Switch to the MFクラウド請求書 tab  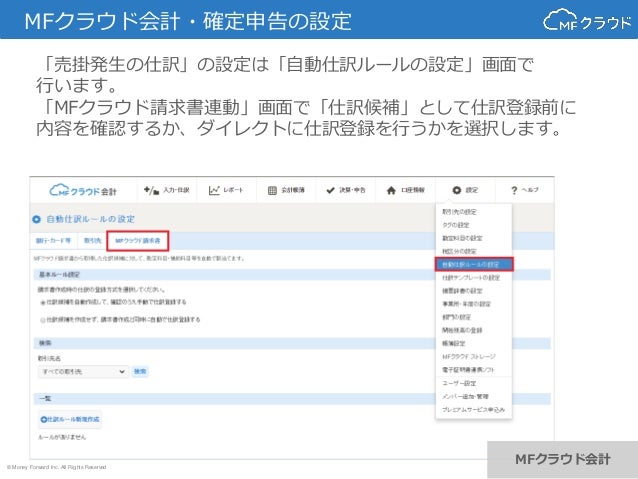coord(138,241)
